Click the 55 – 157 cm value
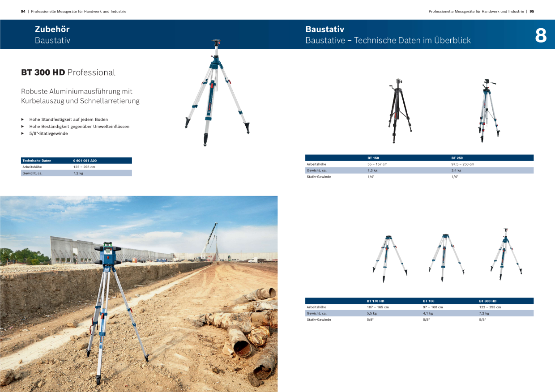 pos(377,164)
